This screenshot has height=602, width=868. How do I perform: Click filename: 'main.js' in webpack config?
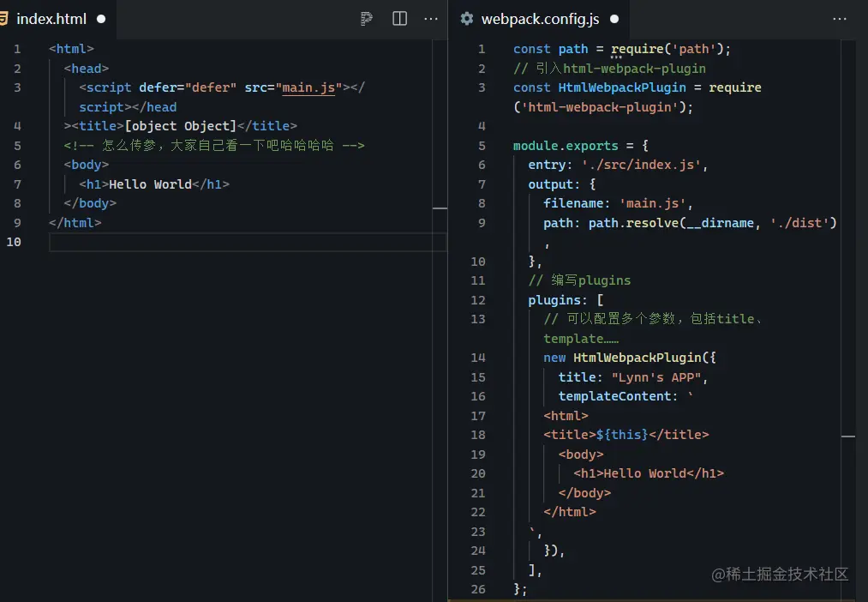click(x=618, y=203)
